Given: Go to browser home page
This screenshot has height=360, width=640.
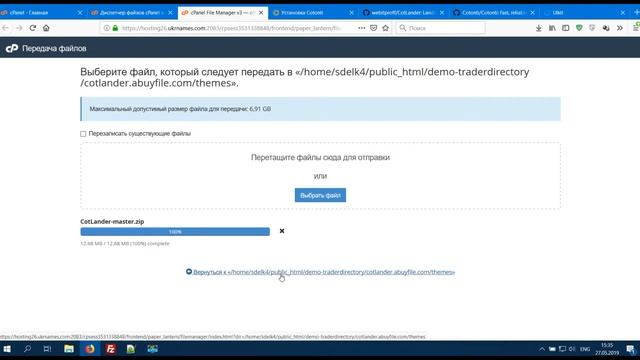Looking at the screenshot, I should point(46,28).
